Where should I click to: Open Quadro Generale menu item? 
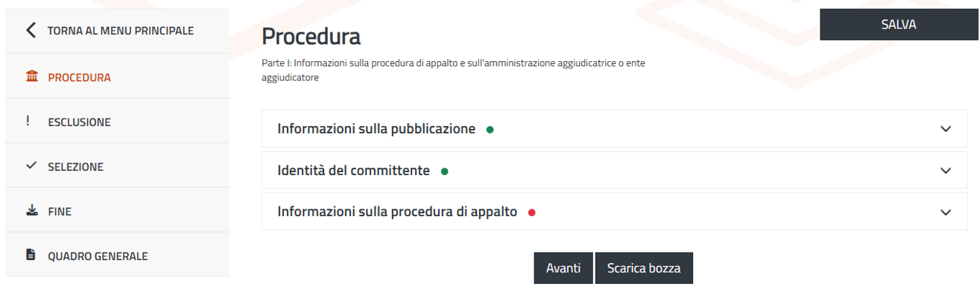point(98,256)
